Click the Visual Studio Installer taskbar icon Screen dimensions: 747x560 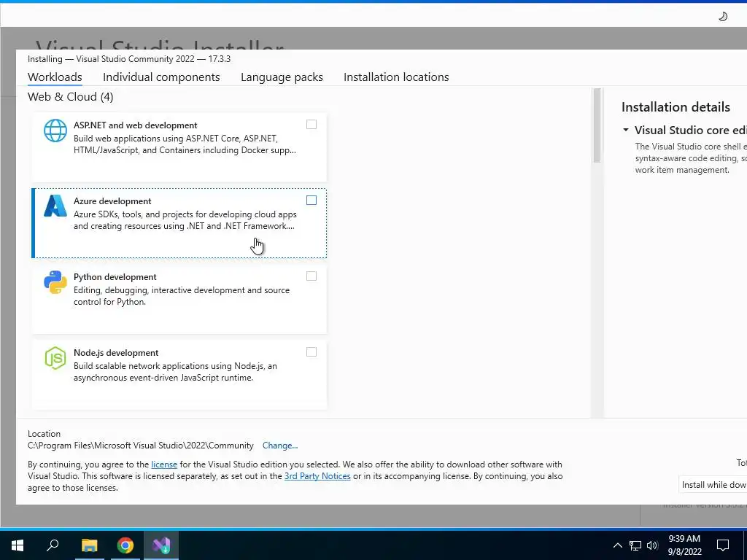pos(161,545)
